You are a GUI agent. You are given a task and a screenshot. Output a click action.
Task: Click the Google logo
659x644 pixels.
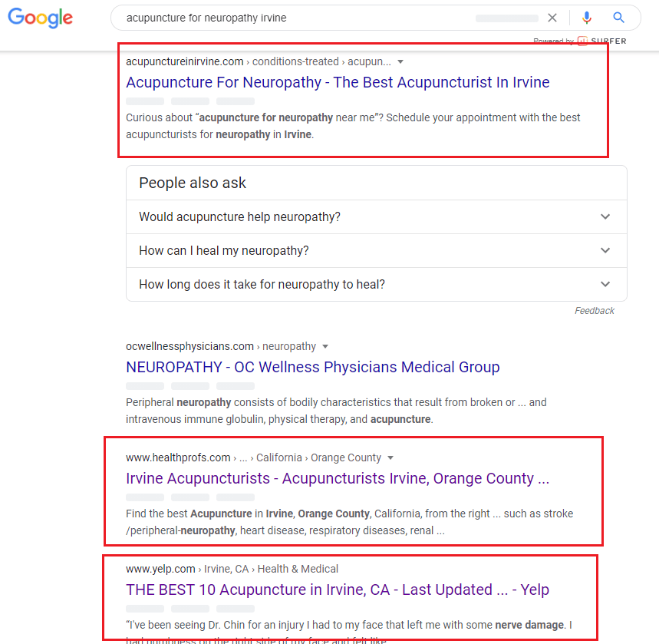click(x=40, y=18)
